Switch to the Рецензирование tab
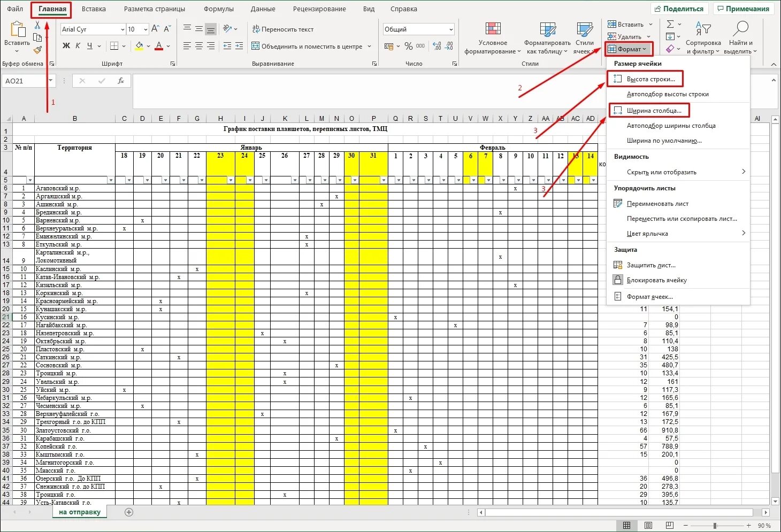 coord(319,9)
